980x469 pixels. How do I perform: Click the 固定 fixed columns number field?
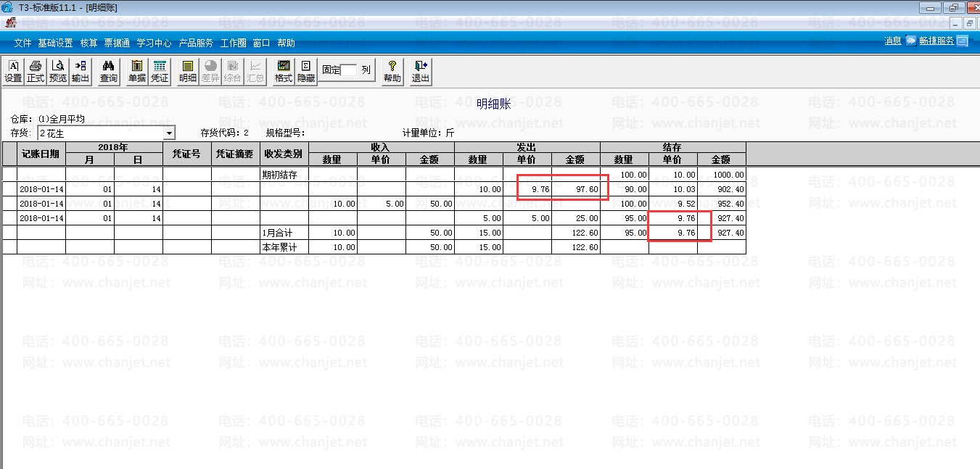pos(350,70)
